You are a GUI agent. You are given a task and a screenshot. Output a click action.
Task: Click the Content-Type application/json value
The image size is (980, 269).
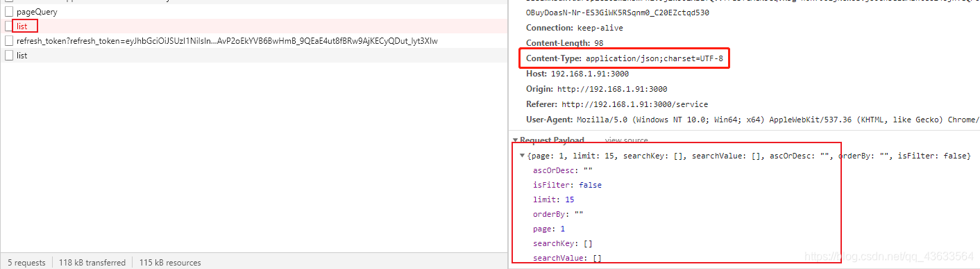[654, 58]
